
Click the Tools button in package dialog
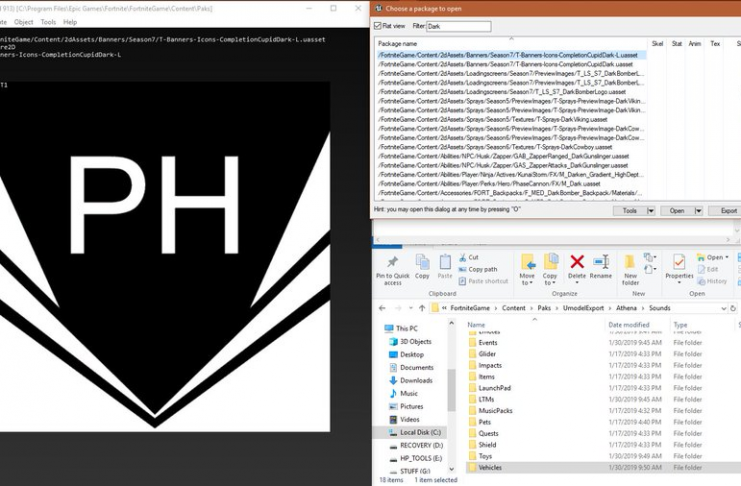coord(629,211)
